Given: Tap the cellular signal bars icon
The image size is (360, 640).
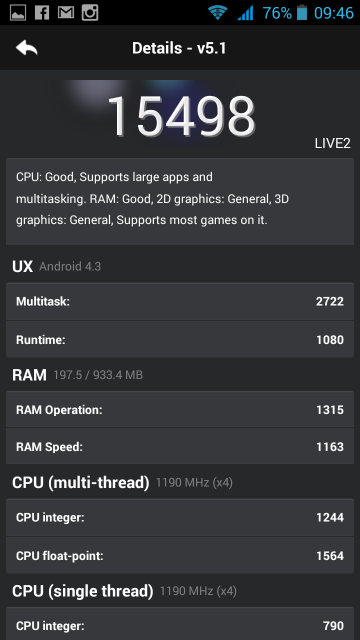Looking at the screenshot, I should (x=245, y=13).
